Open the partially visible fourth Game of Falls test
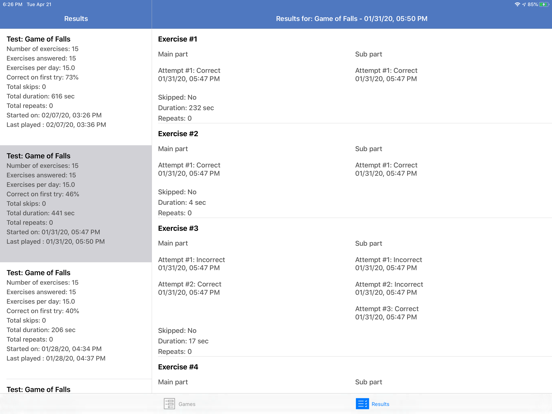Screen dimensions: 552x414 pos(76,387)
